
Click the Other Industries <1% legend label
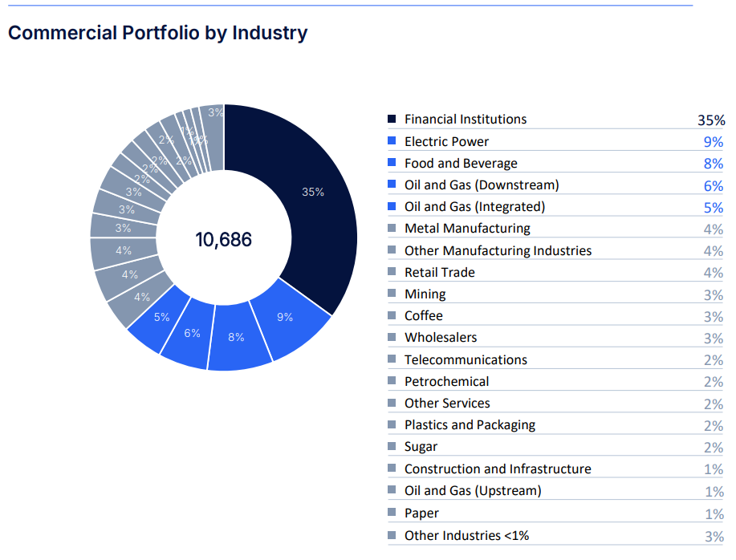[466, 535]
